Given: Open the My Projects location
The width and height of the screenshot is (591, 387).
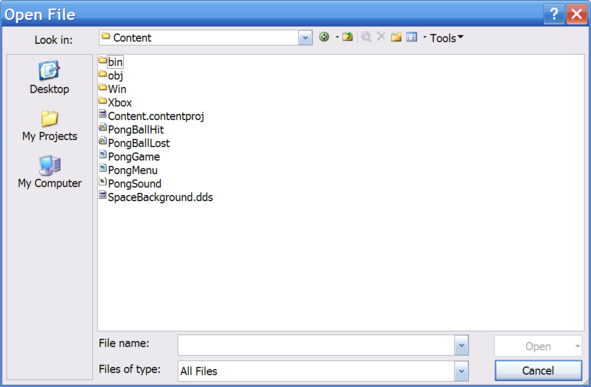Looking at the screenshot, I should (49, 126).
